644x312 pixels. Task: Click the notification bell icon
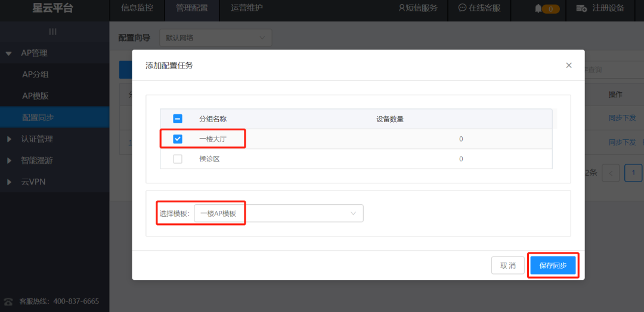point(538,8)
